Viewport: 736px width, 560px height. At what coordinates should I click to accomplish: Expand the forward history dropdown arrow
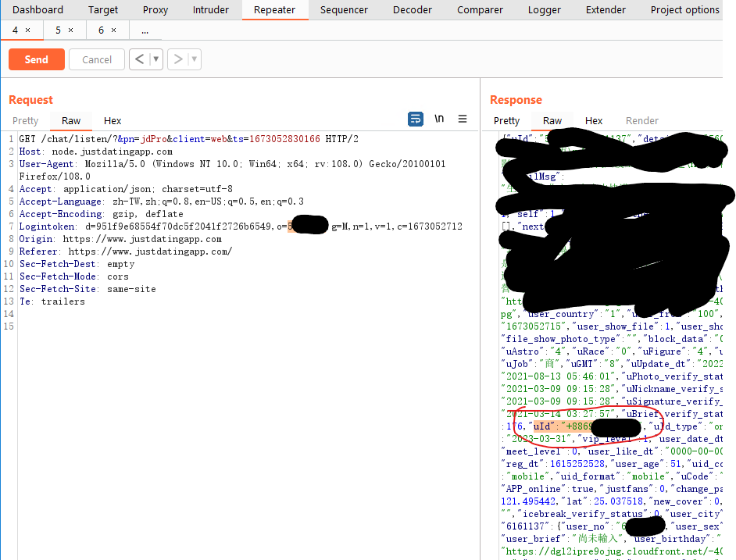195,59
